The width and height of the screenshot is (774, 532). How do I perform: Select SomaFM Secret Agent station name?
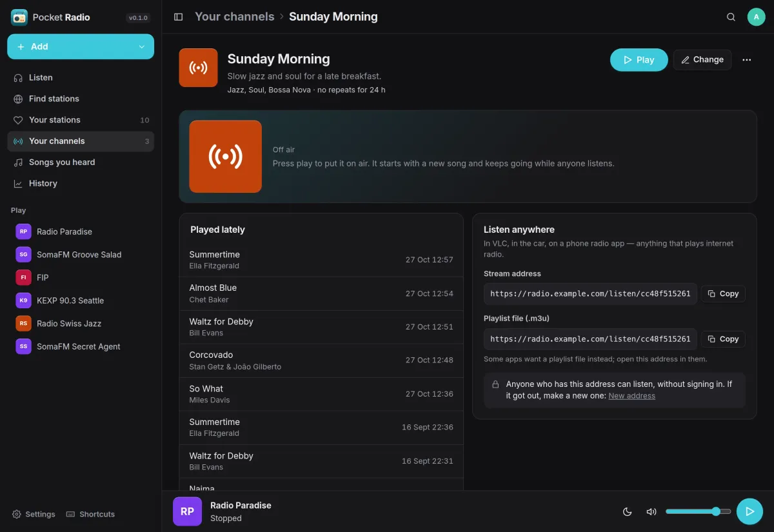coord(79,346)
